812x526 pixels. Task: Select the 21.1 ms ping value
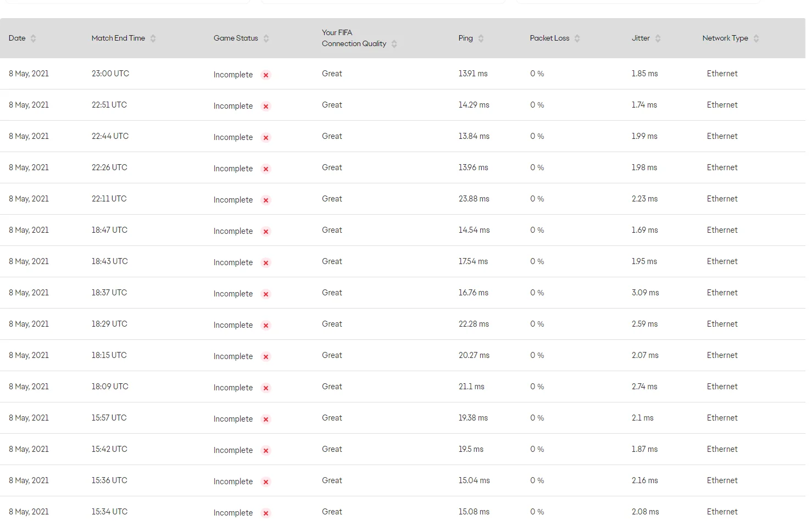pos(471,387)
